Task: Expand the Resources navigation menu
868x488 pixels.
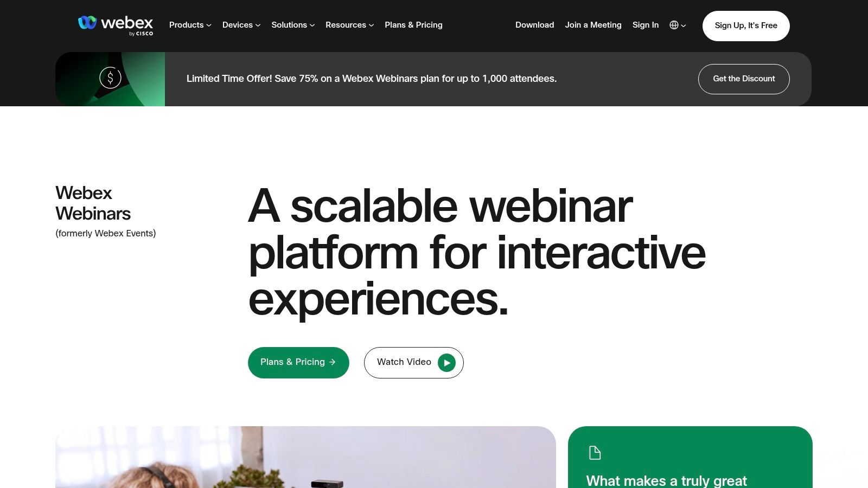Action: click(349, 25)
